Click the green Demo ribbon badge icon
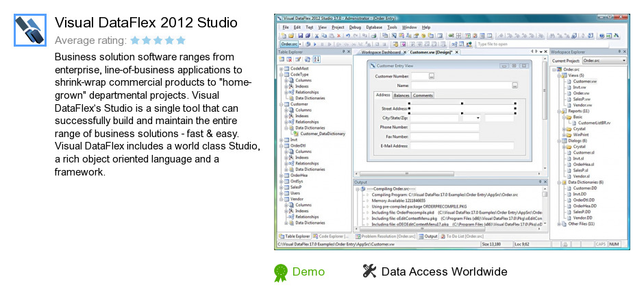Screen dimensions: 644x303 pyautogui.click(x=282, y=273)
